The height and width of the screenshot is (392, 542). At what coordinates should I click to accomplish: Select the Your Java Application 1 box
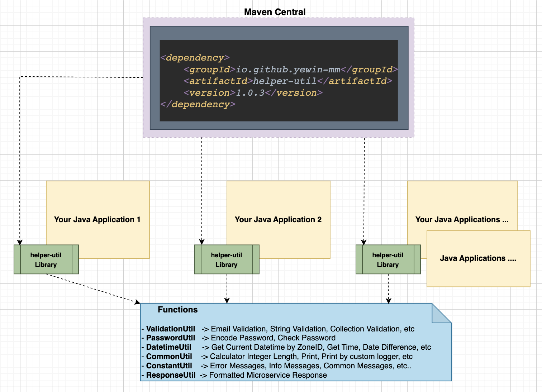tap(98, 219)
